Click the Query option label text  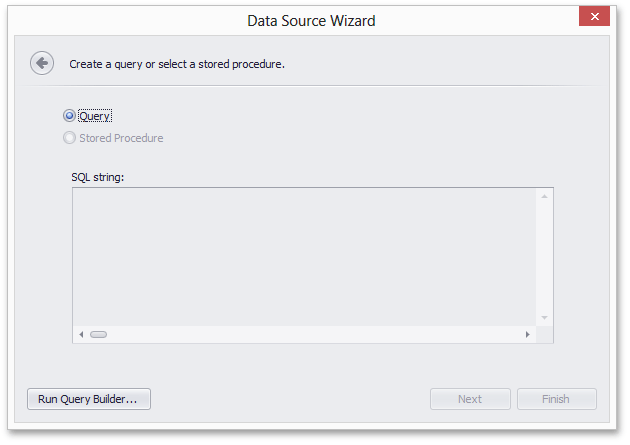pos(95,116)
